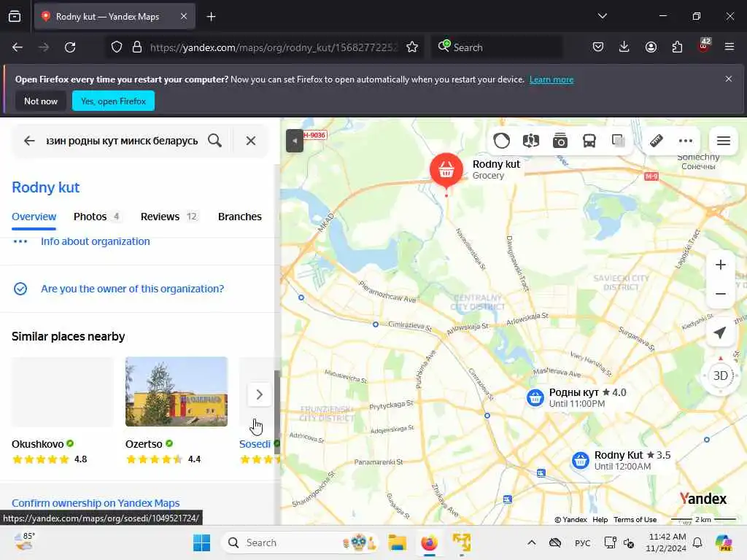Click Yes, open Firefox button
Screen dimensions: 747x560
pyautogui.click(x=113, y=101)
